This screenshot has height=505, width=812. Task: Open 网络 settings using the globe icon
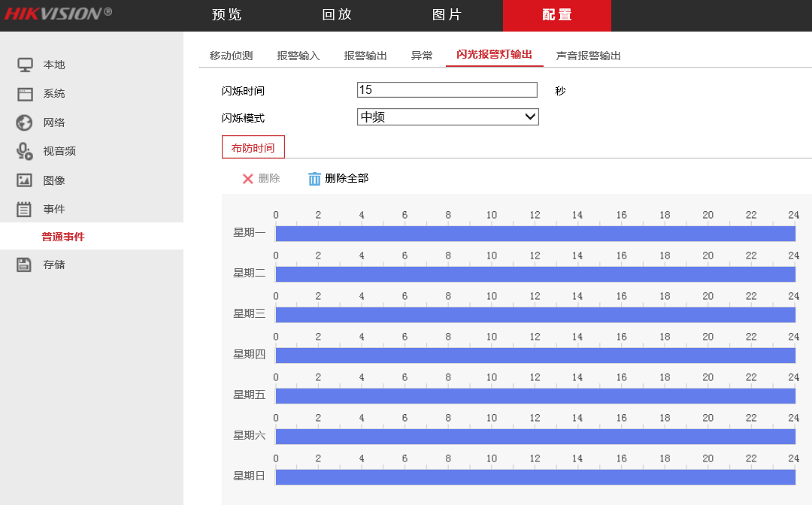[x=24, y=122]
